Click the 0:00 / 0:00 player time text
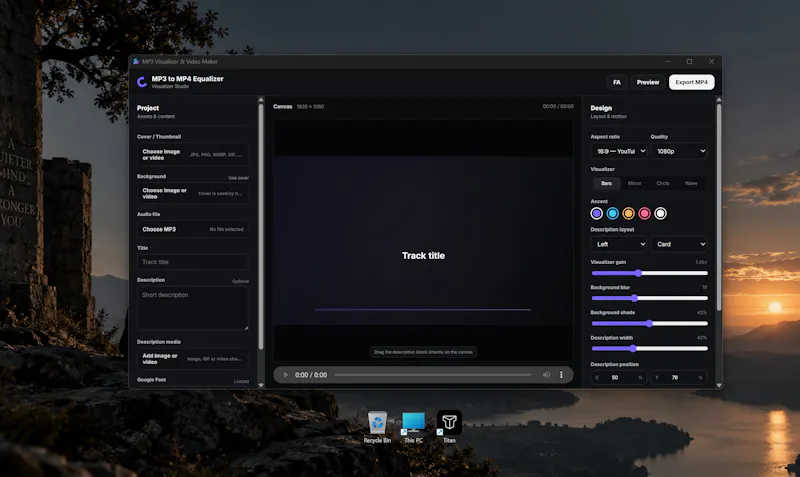Viewport: 800px width, 477px height. pyautogui.click(x=311, y=375)
